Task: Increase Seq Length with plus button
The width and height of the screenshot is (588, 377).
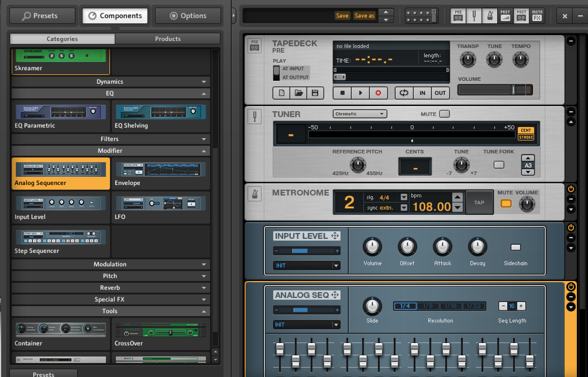Action: 521,306
